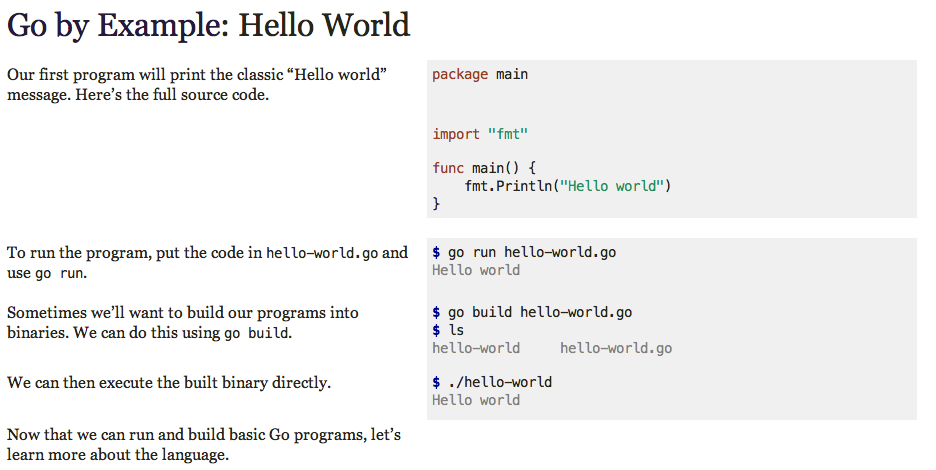Click the paragraph starting "Now that we can run"
Image resolution: width=936 pixels, height=470 pixels.
204,445
